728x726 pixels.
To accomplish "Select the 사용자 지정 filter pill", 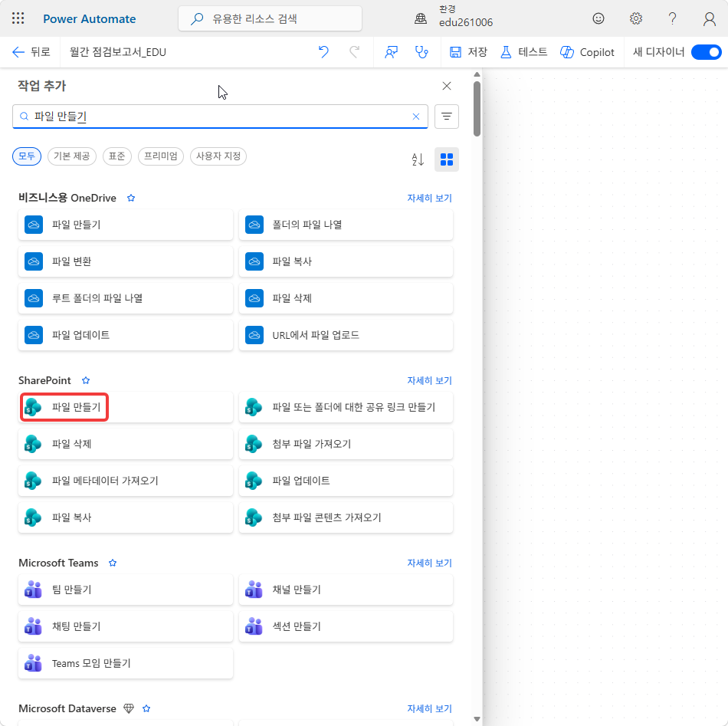I will (x=218, y=156).
